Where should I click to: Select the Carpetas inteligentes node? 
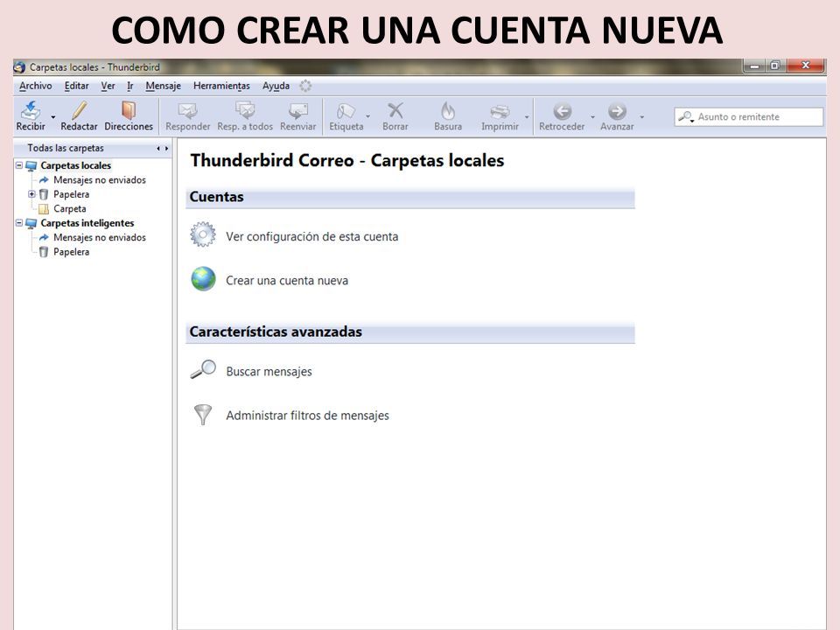(x=87, y=223)
